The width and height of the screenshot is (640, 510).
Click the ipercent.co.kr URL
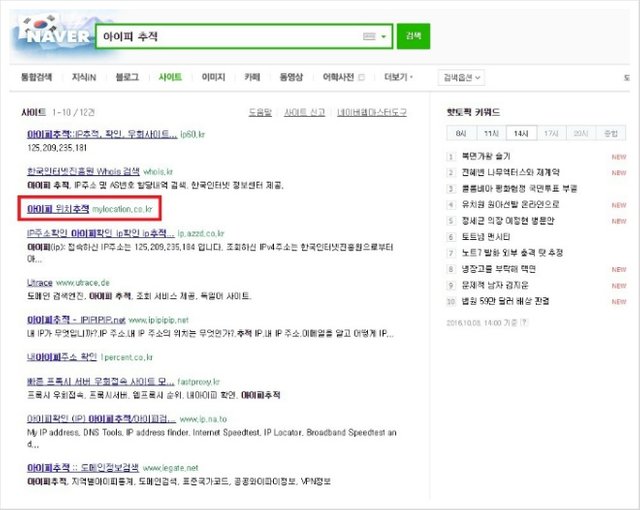tap(127, 357)
